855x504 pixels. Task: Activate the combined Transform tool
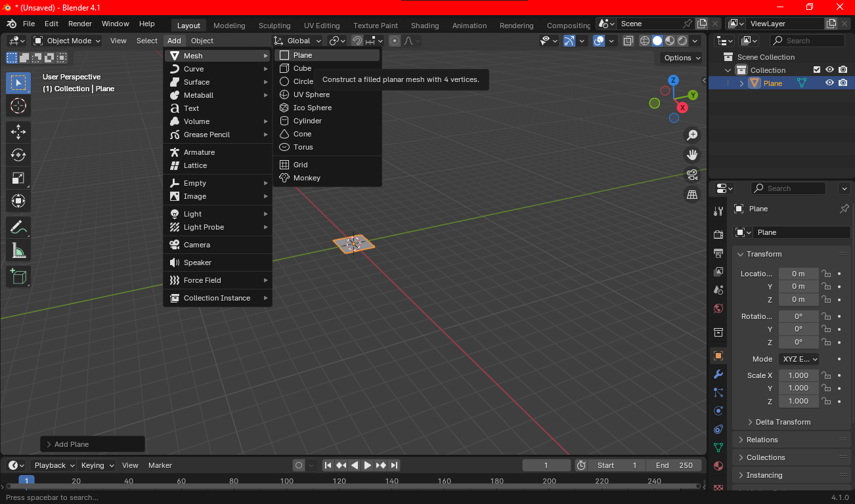[18, 201]
